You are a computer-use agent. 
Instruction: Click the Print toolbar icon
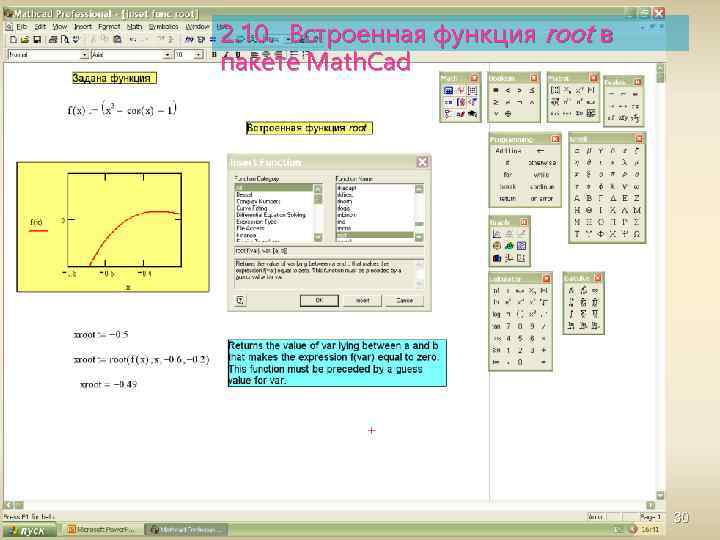click(x=53, y=39)
